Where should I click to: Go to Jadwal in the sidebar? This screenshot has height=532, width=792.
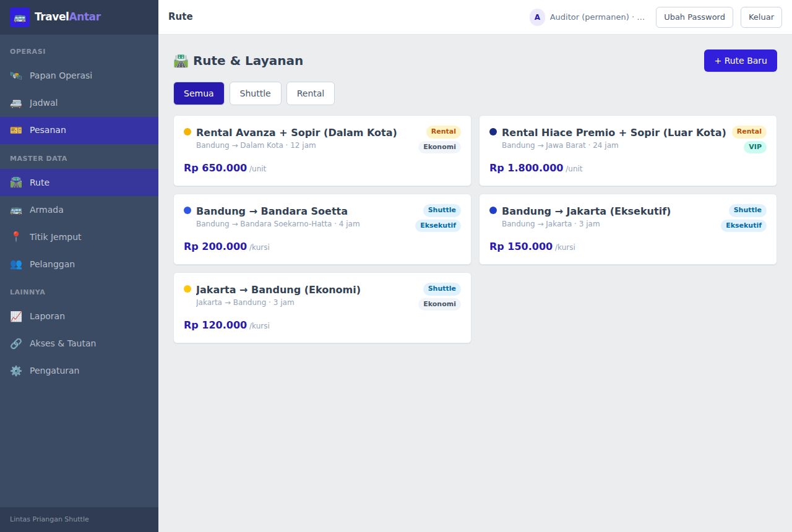point(79,103)
